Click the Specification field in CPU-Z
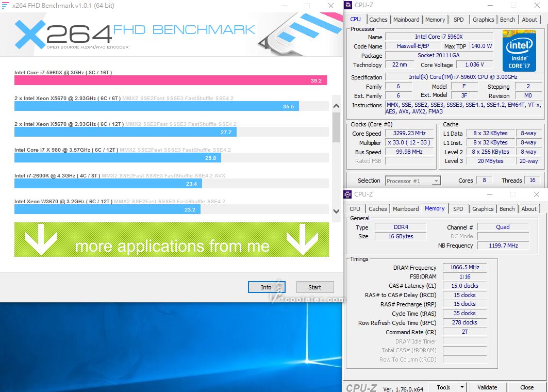Image resolution: width=548 pixels, height=392 pixels. pos(463,77)
